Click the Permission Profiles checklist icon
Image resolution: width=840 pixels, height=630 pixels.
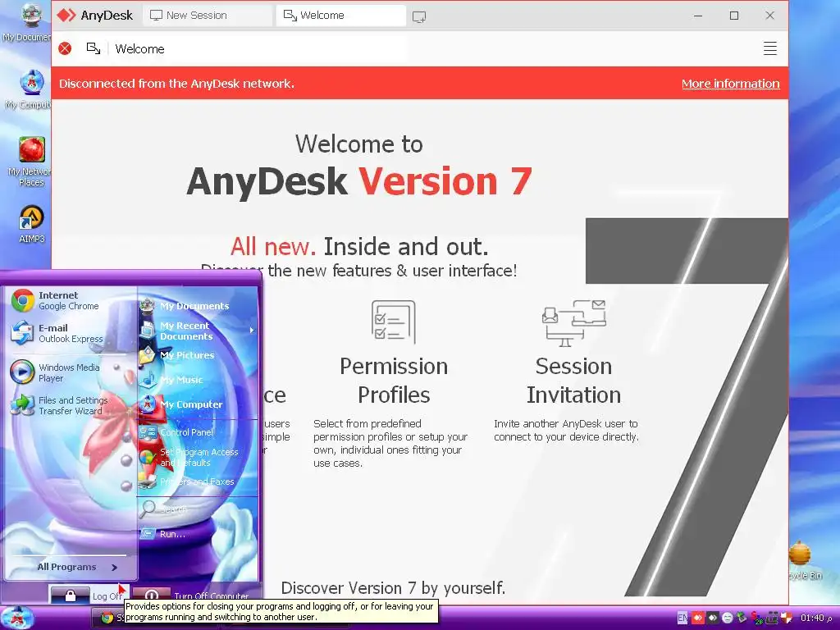click(x=393, y=322)
